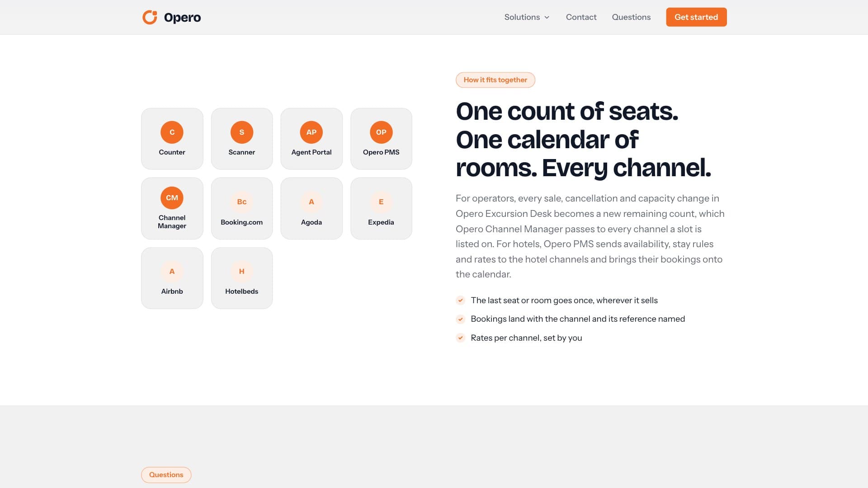Click the 'Opero PMS' card label
Image resolution: width=868 pixels, height=488 pixels.
click(381, 152)
